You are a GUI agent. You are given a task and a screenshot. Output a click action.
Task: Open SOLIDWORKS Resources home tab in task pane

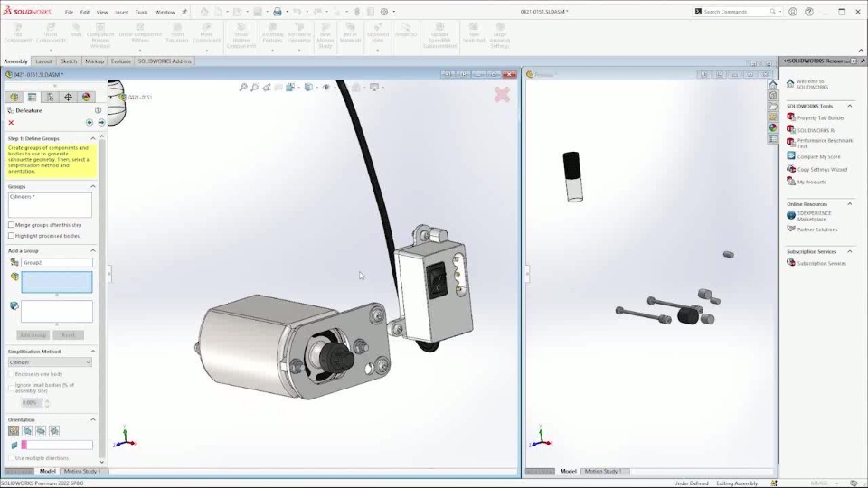[x=773, y=84]
